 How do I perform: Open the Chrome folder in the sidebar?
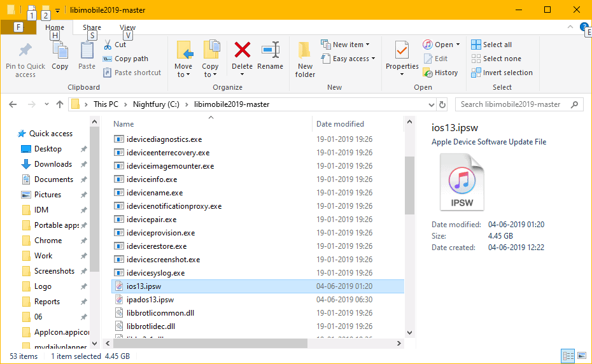(x=48, y=240)
